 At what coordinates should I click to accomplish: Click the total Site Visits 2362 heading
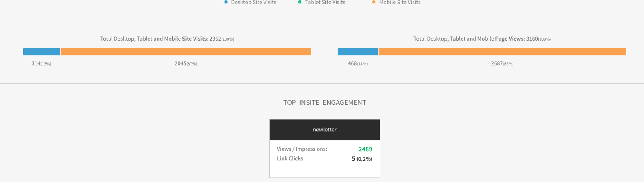pyautogui.click(x=167, y=39)
